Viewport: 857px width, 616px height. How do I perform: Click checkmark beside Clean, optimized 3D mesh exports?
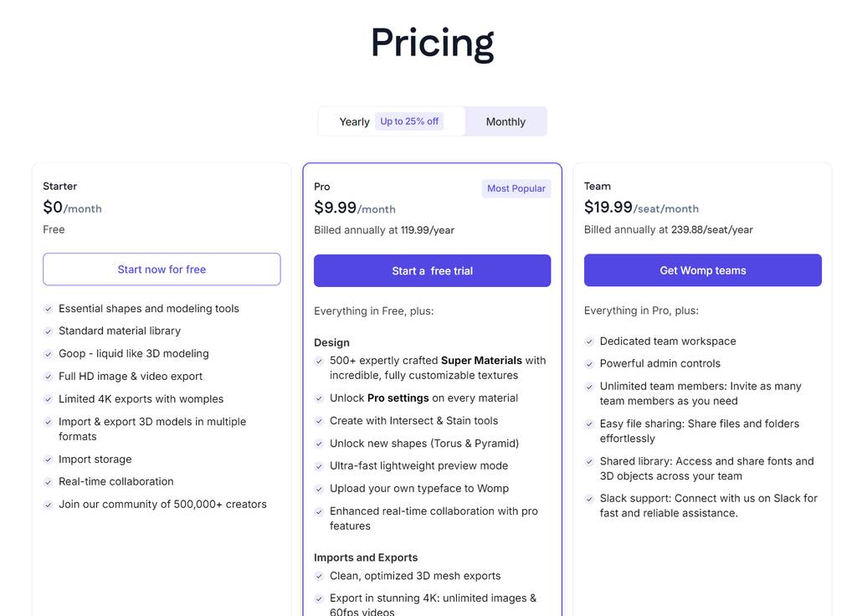tap(320, 577)
